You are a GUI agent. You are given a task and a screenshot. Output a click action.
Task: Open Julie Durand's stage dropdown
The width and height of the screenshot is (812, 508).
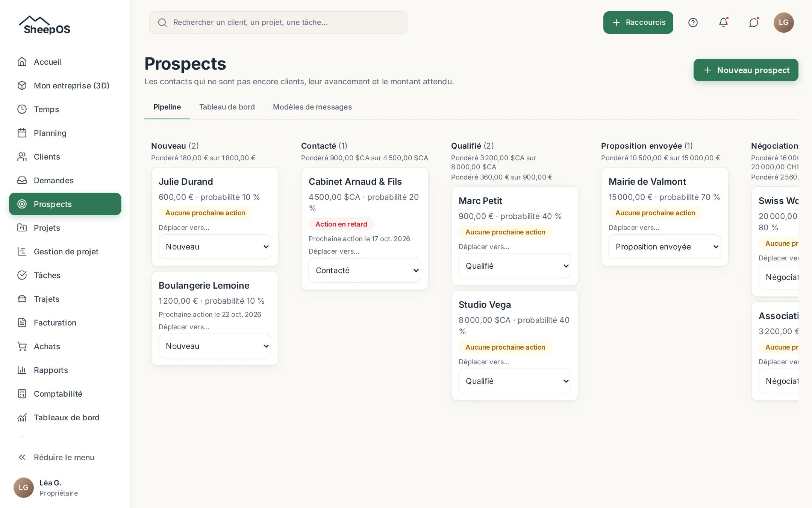[x=215, y=246]
